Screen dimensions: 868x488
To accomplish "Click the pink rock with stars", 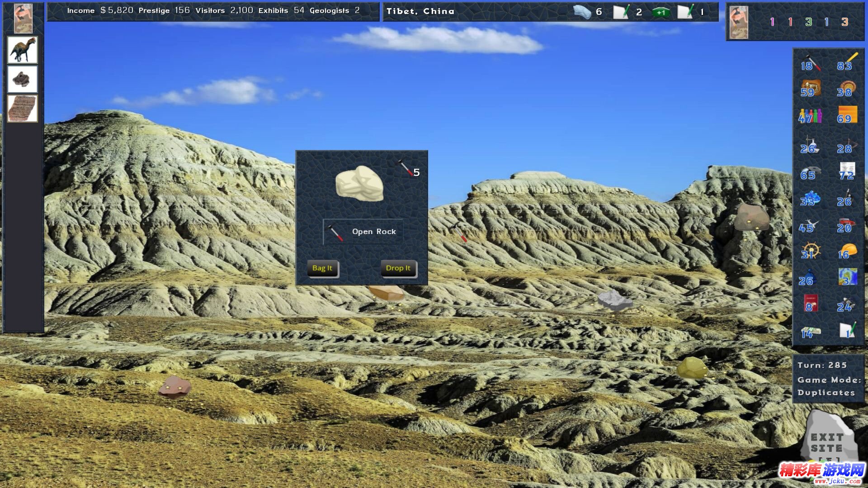I will [175, 387].
